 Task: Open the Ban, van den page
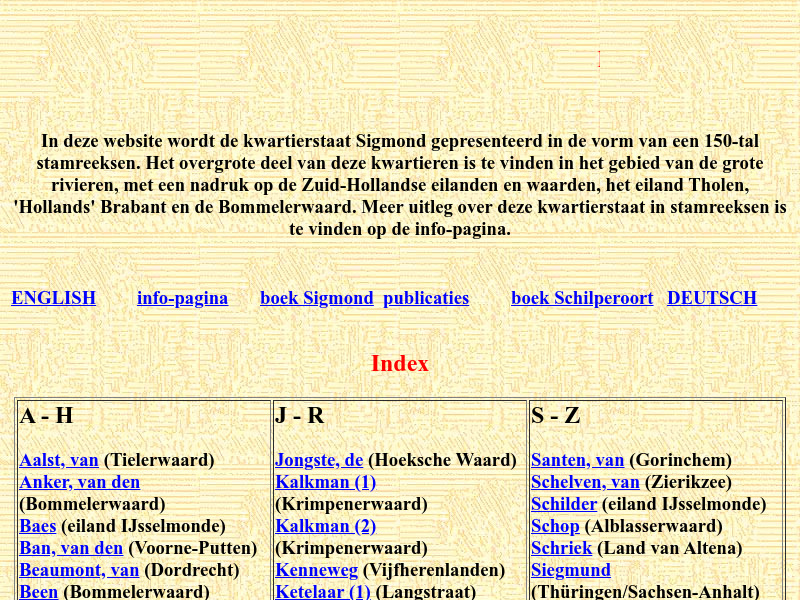(x=70, y=548)
